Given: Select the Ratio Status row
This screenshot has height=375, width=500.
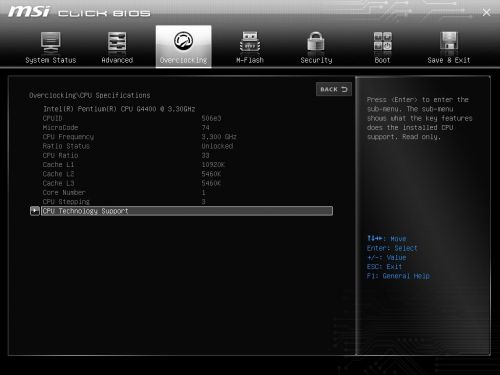Looking at the screenshot, I should click(x=138, y=146).
